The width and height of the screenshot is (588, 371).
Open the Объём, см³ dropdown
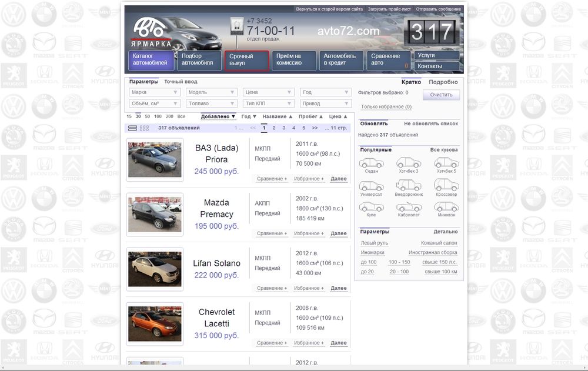[x=155, y=103]
